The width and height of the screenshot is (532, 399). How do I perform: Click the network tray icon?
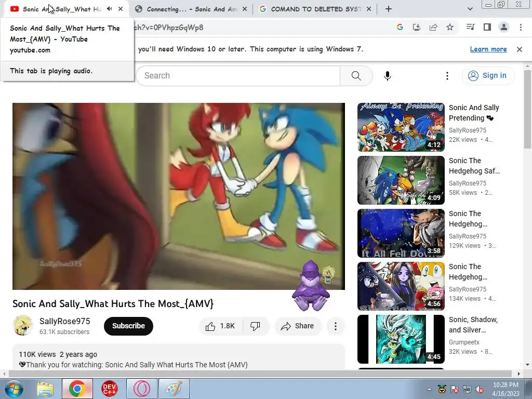click(x=467, y=389)
